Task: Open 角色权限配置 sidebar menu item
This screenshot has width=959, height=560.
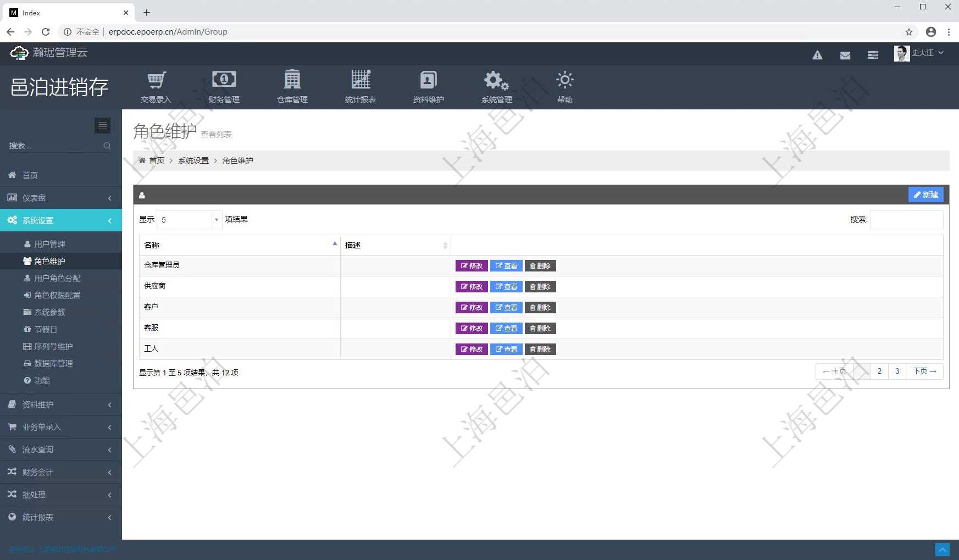Action: [57, 295]
